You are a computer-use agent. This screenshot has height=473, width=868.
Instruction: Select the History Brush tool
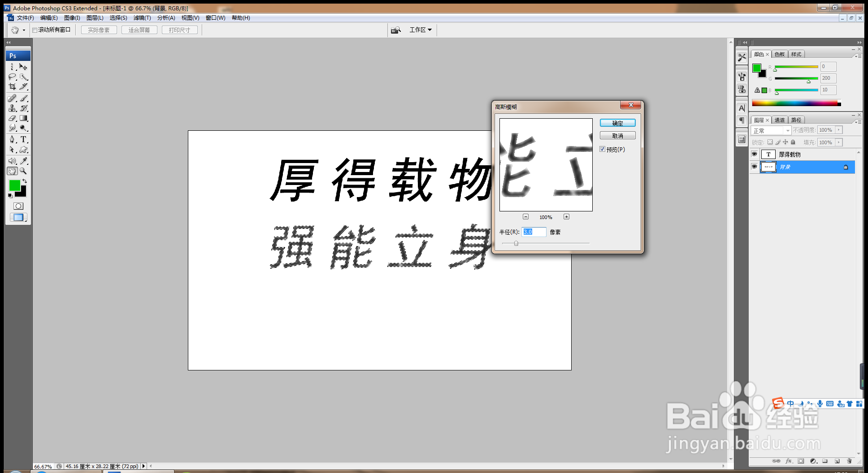(23, 108)
